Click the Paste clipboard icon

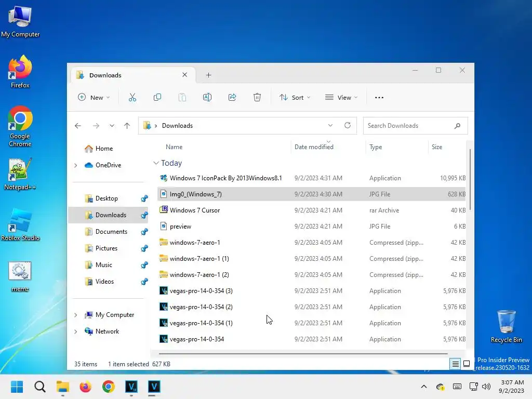tap(182, 97)
